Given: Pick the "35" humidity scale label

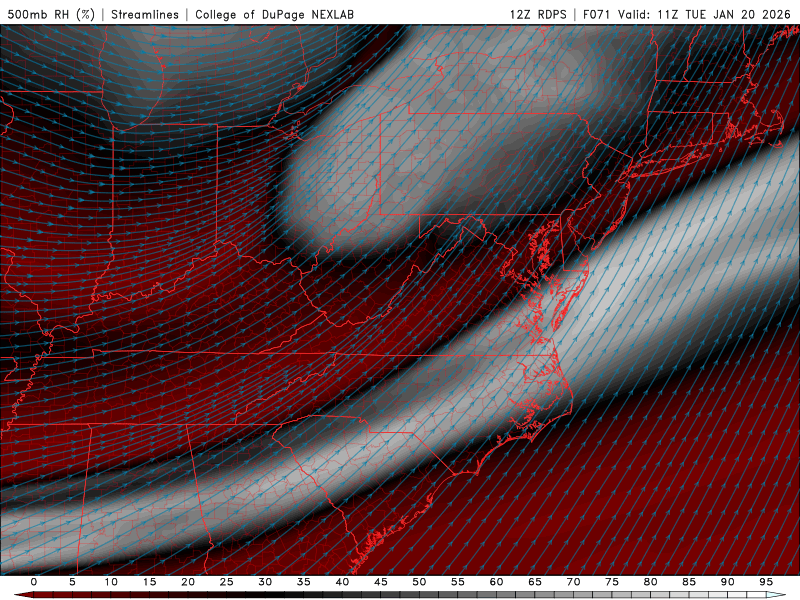Looking at the screenshot, I should (x=304, y=582).
